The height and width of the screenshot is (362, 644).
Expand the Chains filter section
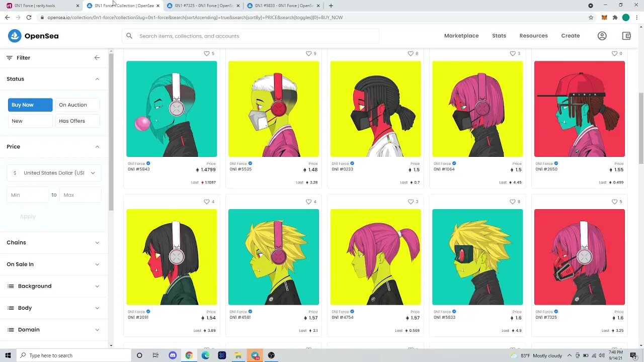point(54,242)
